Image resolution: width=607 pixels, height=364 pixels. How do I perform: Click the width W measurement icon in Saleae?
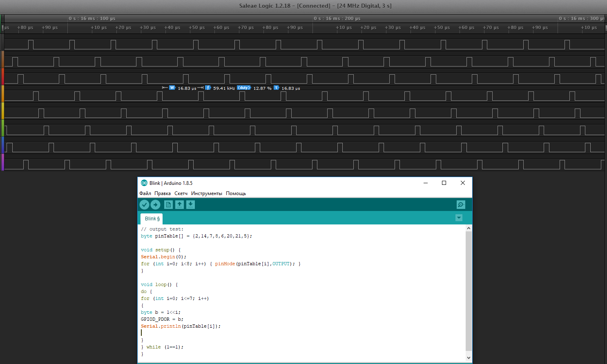click(172, 88)
